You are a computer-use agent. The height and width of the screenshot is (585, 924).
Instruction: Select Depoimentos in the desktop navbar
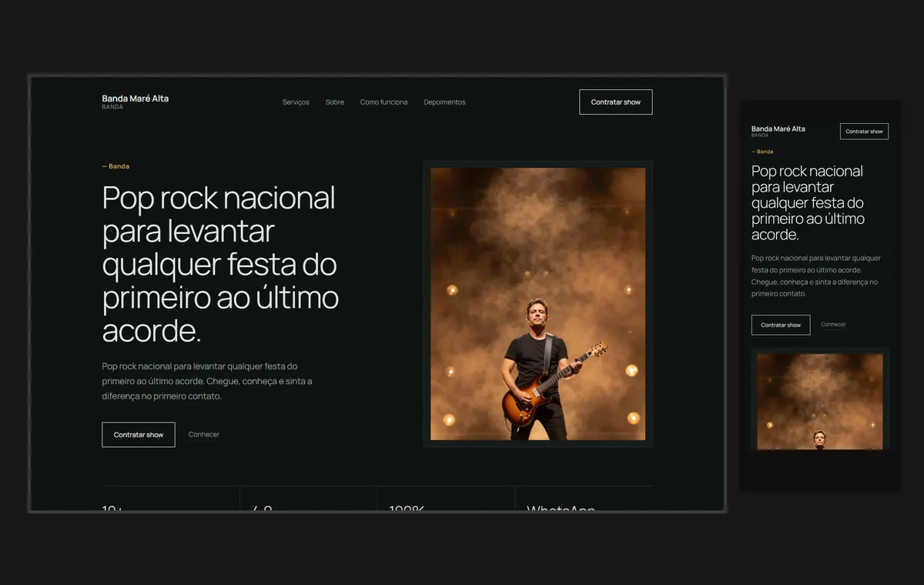(444, 102)
